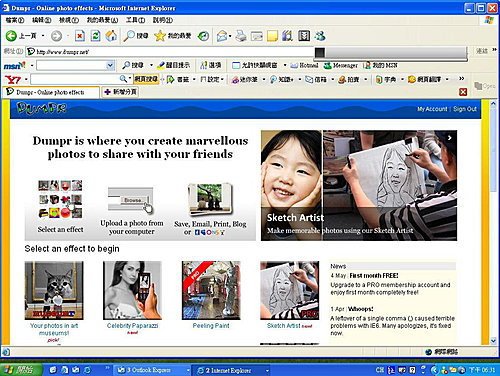Print the page with the printer icon
500x376 pixels.
[241, 36]
